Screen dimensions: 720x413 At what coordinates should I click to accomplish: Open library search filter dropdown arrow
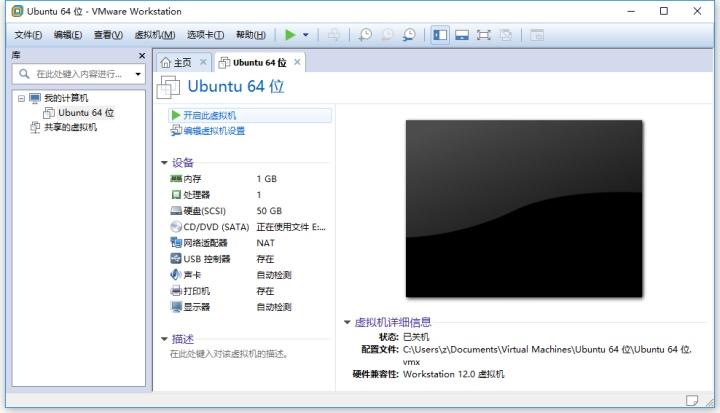138,74
